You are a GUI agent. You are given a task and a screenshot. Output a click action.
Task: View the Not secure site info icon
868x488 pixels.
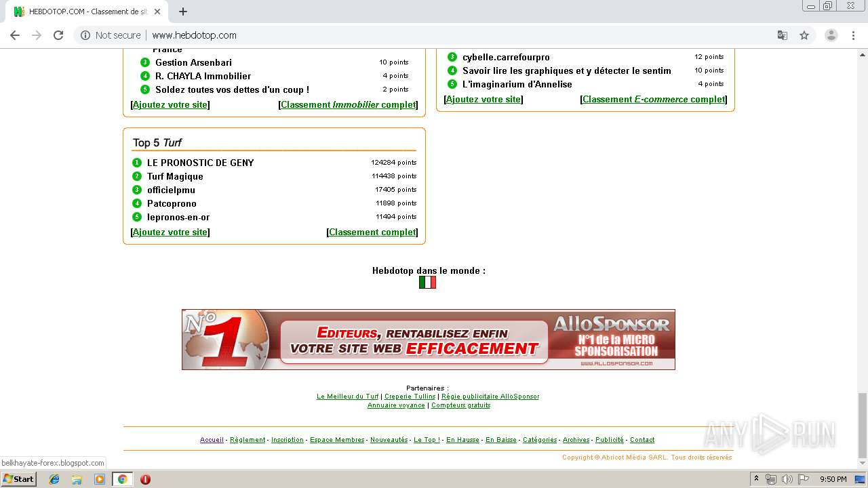85,35
